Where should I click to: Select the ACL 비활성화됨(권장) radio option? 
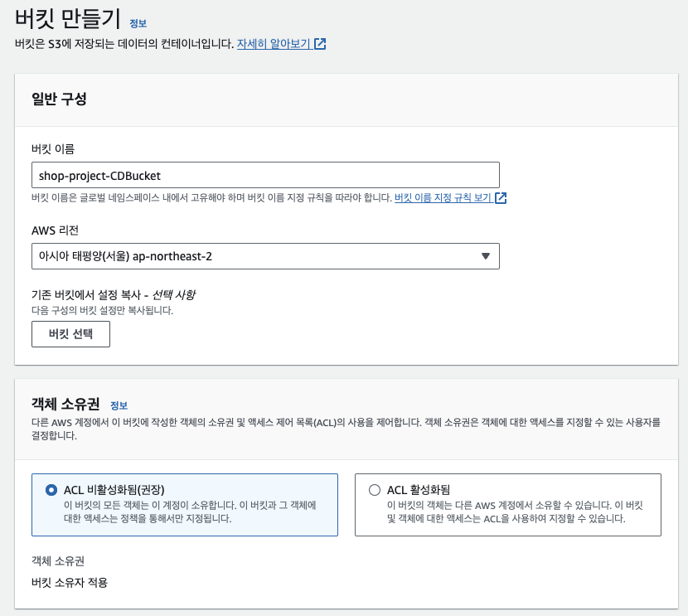(x=51, y=490)
